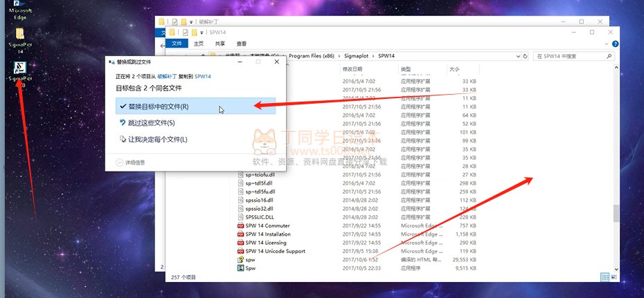This screenshot has width=644, height=298.
Task: Refresh the SPW14 folder
Action: click(x=524, y=56)
